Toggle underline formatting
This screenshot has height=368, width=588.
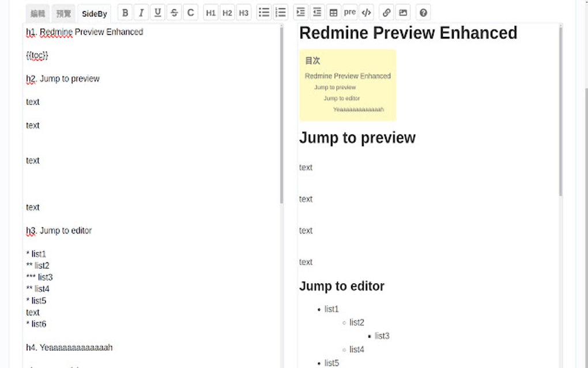point(157,12)
